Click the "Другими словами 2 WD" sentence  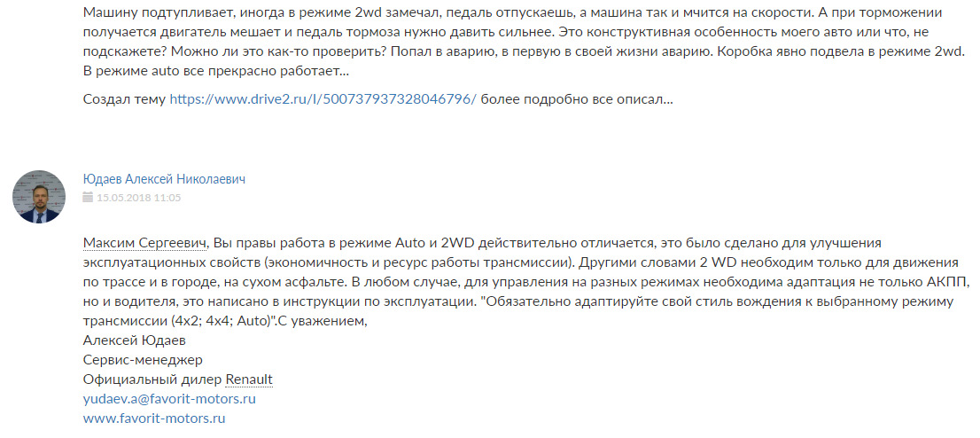(x=656, y=262)
